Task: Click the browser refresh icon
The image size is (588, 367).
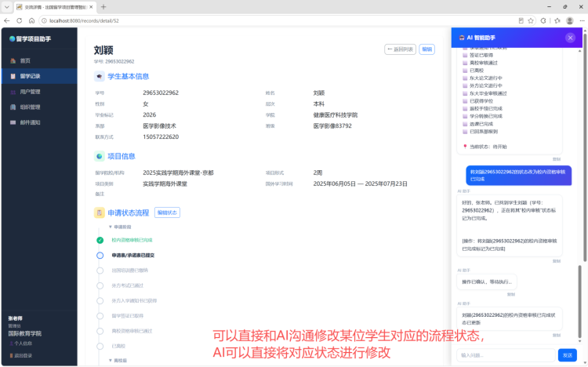Action: (19, 20)
